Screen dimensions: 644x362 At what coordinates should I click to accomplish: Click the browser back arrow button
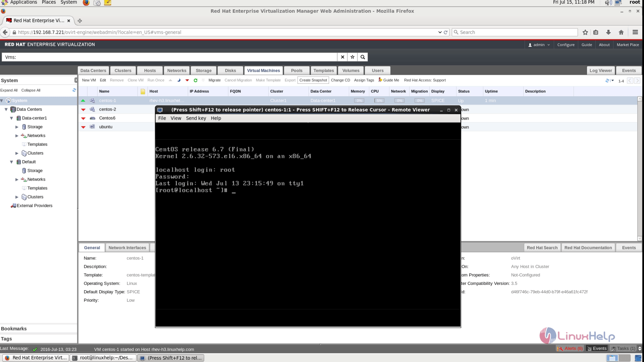(5, 32)
